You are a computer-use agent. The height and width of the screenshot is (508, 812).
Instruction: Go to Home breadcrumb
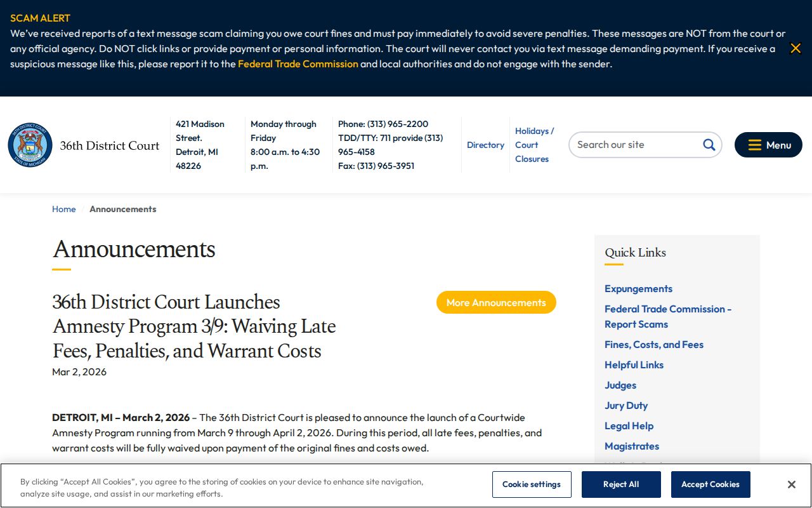click(63, 209)
